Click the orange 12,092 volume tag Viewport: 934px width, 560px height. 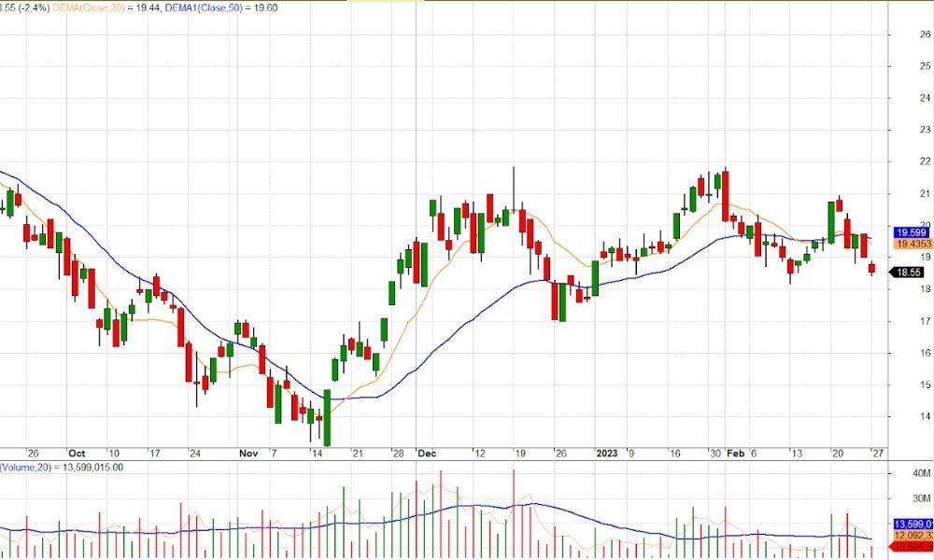pyautogui.click(x=913, y=536)
